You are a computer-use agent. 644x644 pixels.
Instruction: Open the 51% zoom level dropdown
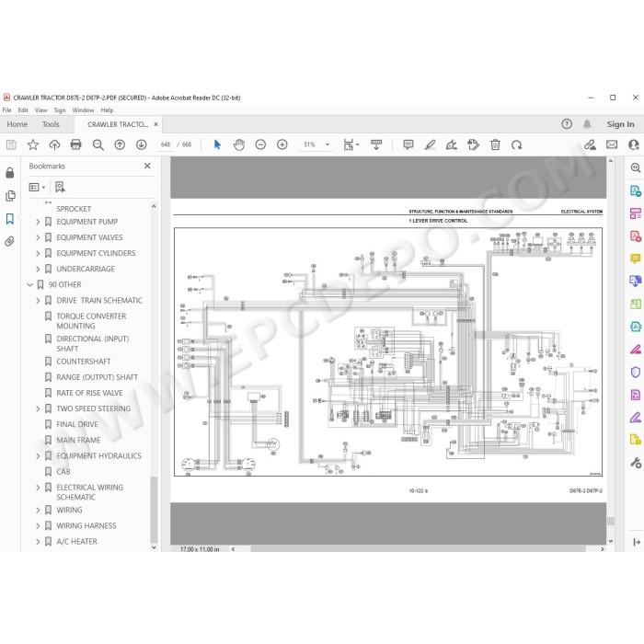(x=328, y=144)
